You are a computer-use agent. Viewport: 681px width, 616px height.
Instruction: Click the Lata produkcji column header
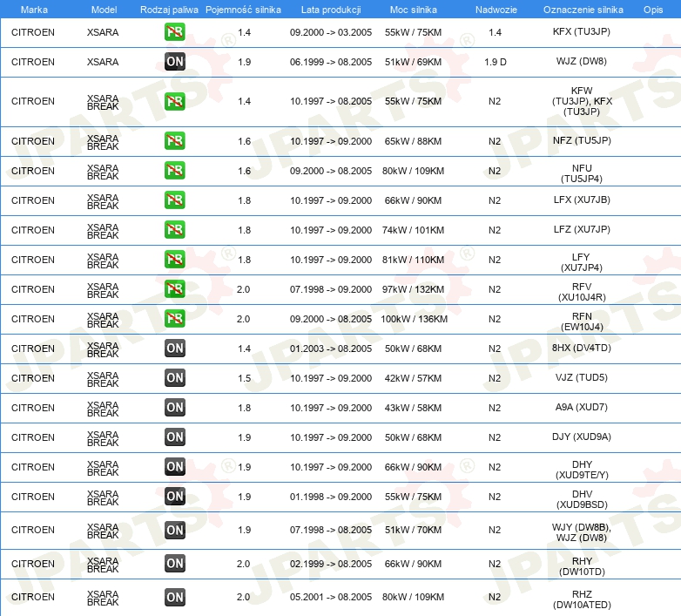[x=331, y=10]
